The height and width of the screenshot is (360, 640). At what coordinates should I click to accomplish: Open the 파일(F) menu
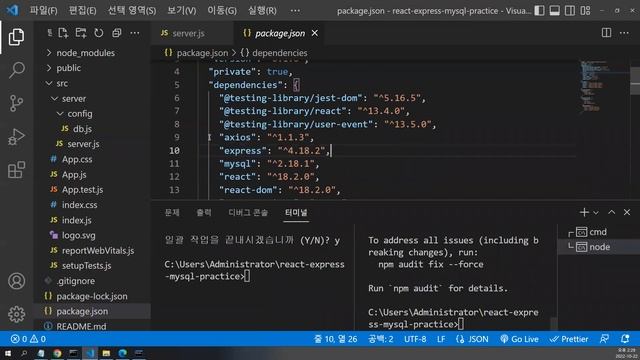[x=43, y=11]
